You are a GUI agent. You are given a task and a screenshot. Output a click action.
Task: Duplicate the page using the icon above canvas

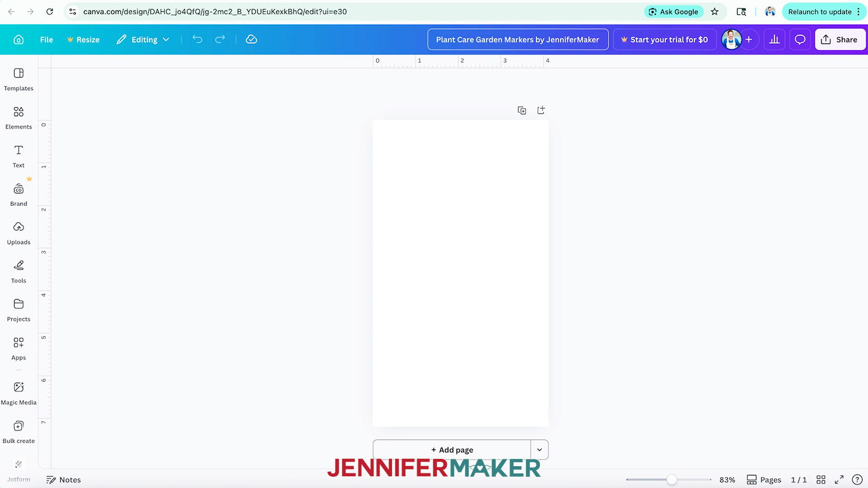(x=522, y=110)
